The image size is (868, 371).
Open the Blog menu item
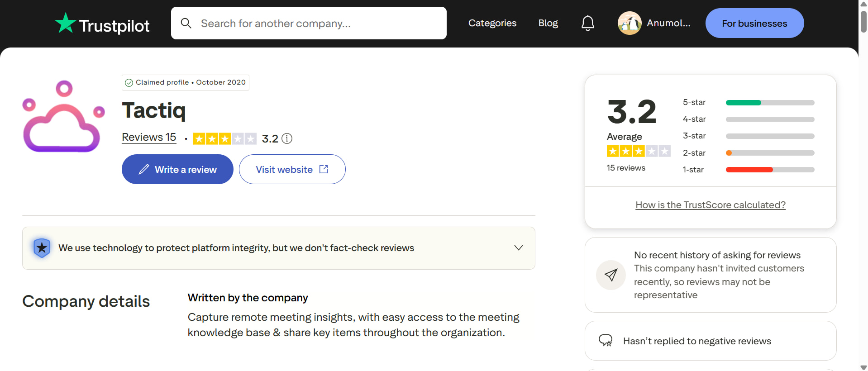tap(548, 23)
